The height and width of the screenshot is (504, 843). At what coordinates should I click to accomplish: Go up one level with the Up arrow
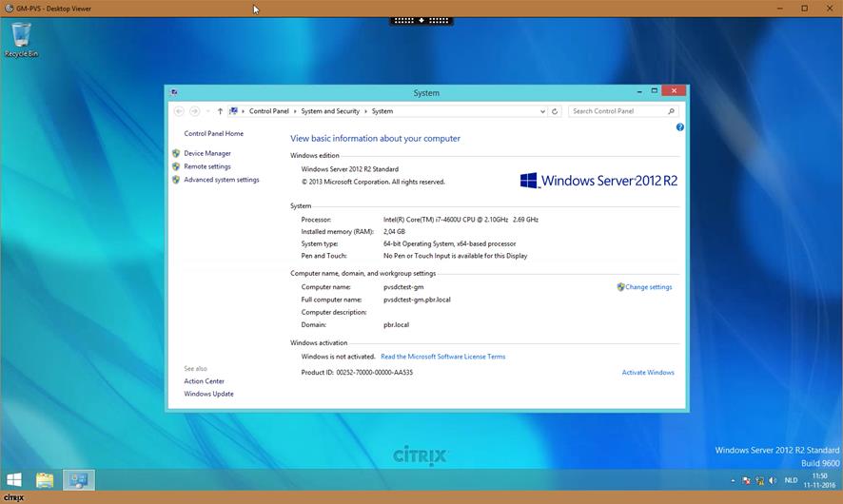point(220,111)
